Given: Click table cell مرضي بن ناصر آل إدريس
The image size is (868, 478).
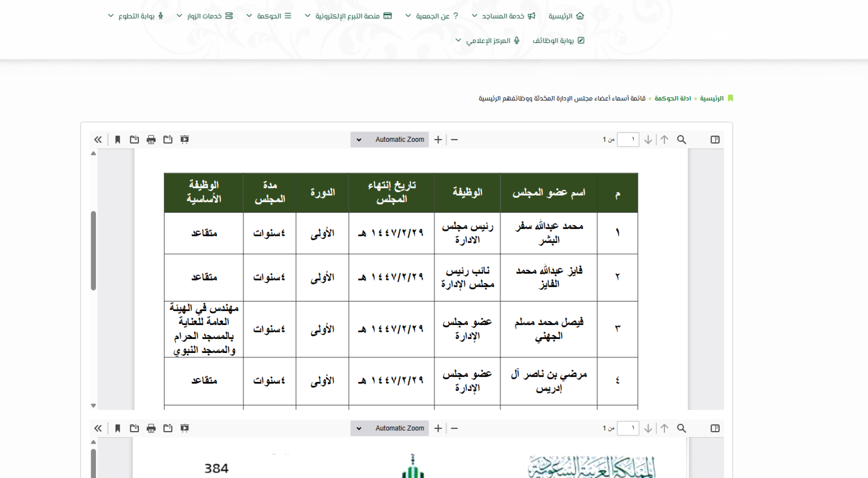Looking at the screenshot, I should 549,381.
